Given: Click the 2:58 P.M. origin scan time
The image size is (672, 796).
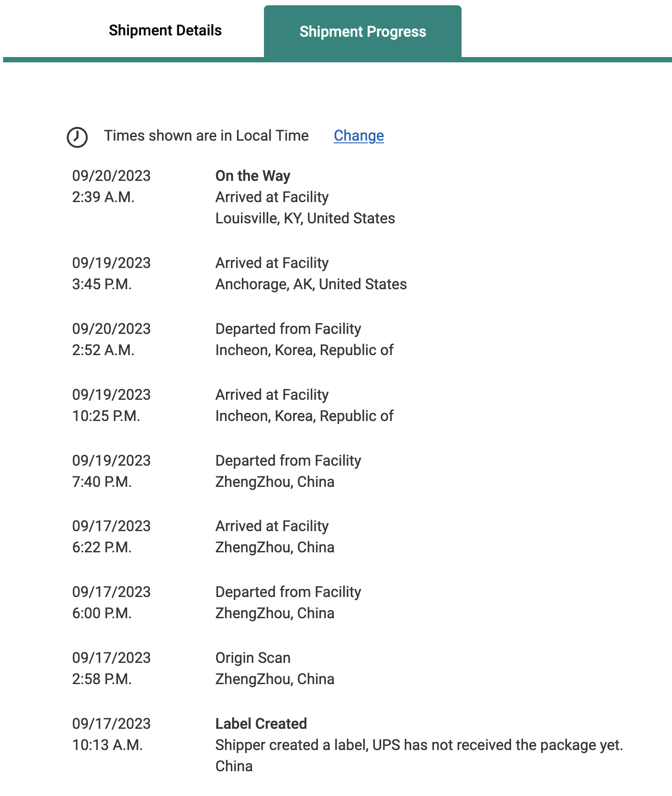Looking at the screenshot, I should 102,679.
